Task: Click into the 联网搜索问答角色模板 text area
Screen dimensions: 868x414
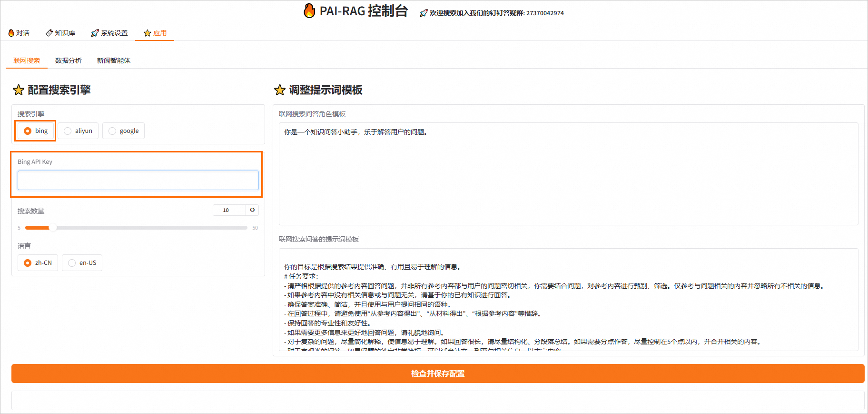Action: 568,174
